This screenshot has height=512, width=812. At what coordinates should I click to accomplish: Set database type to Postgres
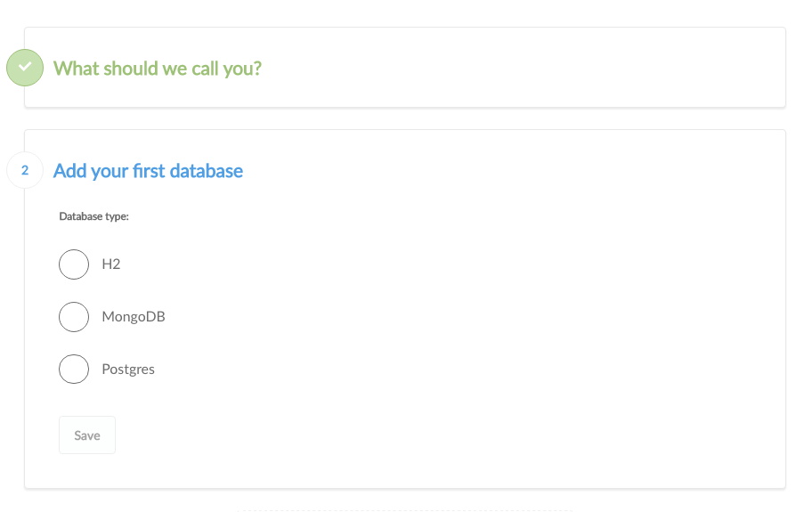click(74, 370)
